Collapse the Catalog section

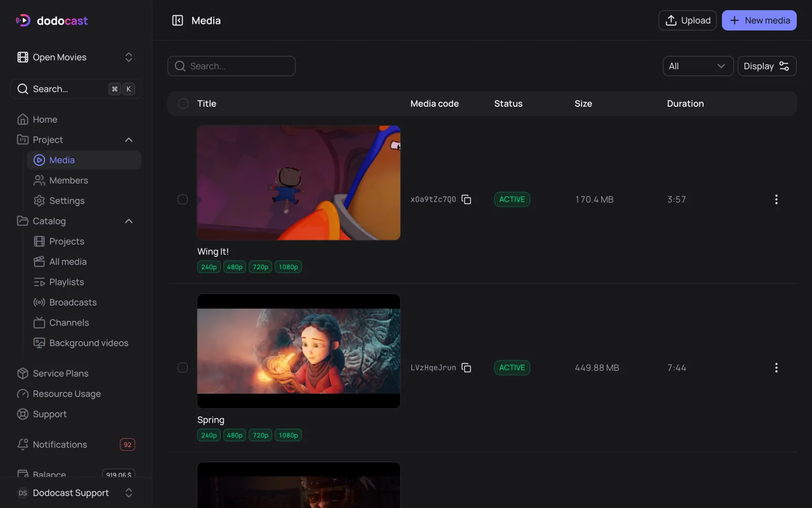(129, 221)
